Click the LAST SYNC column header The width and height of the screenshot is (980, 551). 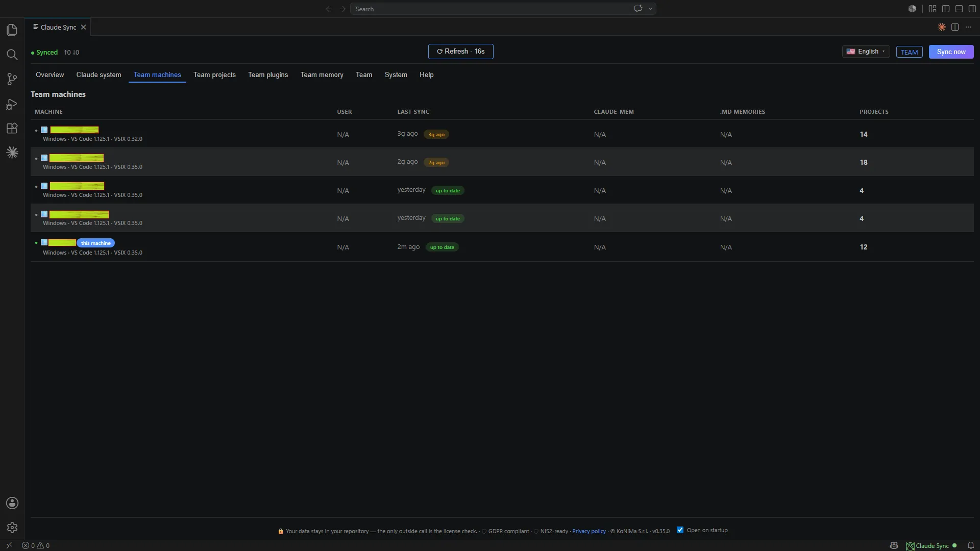(413, 112)
